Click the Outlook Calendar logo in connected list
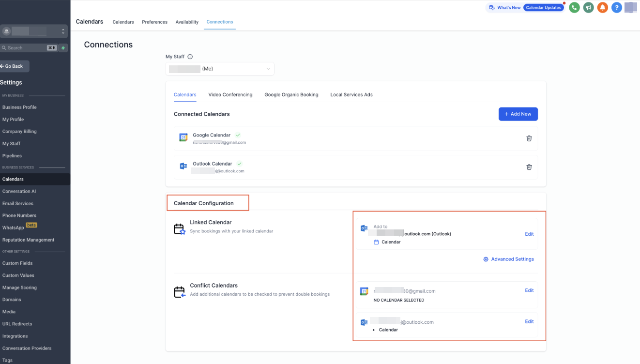Image resolution: width=640 pixels, height=364 pixels. pyautogui.click(x=183, y=166)
